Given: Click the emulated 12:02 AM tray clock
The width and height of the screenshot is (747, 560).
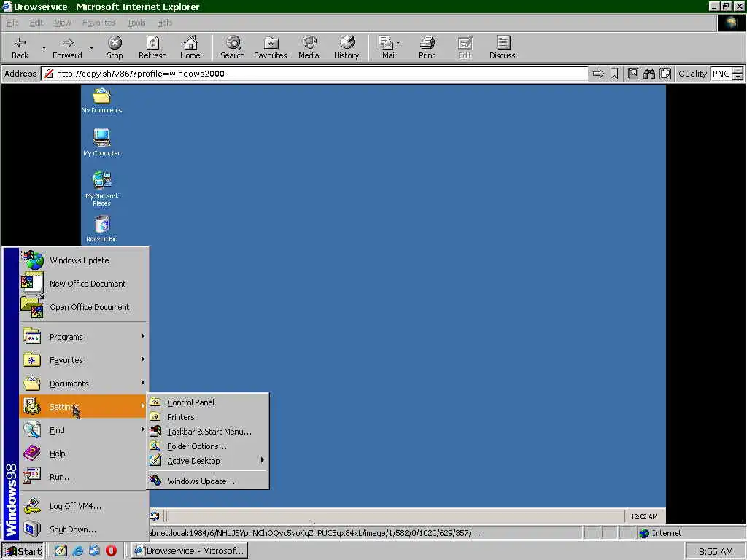Looking at the screenshot, I should 643,516.
